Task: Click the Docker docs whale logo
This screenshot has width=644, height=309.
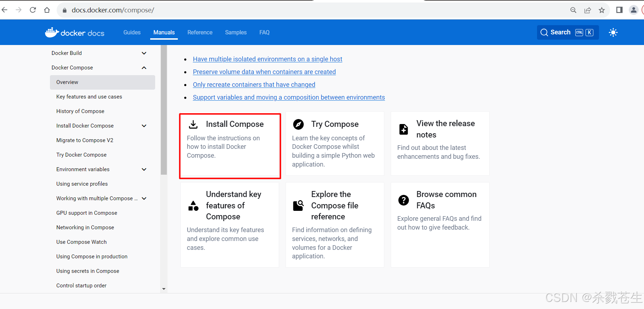Action: click(x=52, y=32)
